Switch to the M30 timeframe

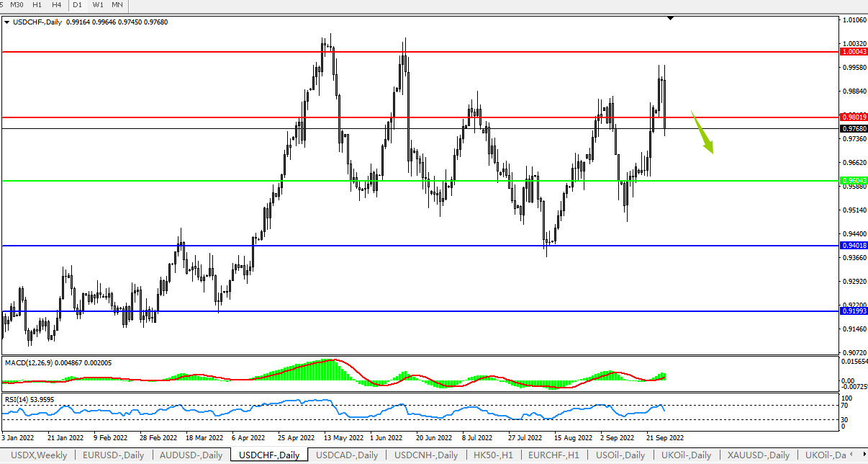point(17,5)
